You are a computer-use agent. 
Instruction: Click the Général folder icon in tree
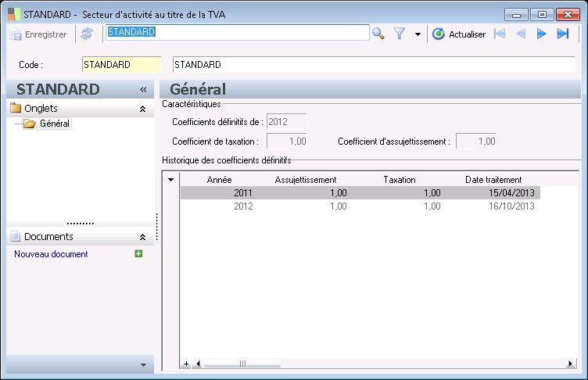pos(29,124)
